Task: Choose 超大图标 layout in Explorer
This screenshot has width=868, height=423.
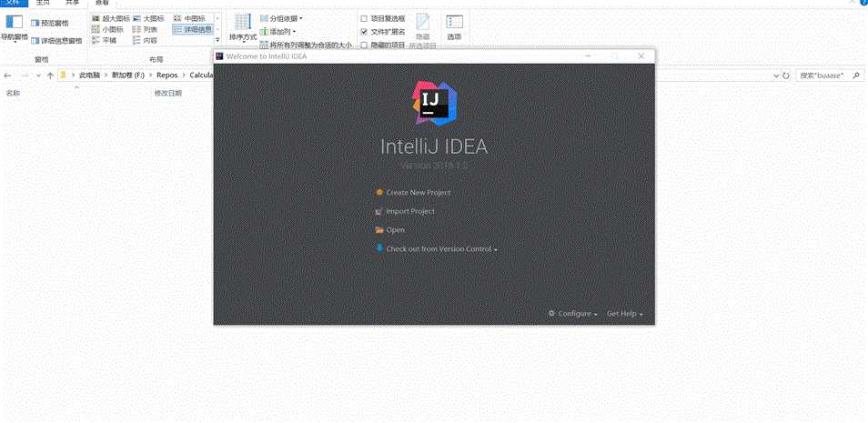Action: point(111,18)
